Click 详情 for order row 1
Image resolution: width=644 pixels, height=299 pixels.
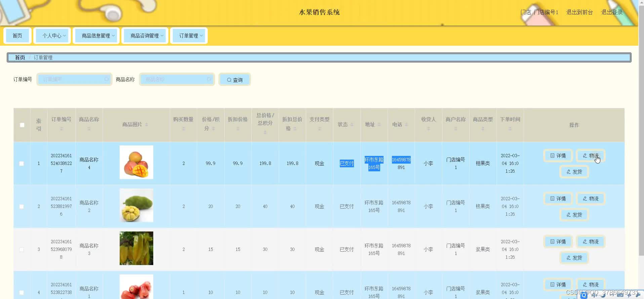click(558, 156)
